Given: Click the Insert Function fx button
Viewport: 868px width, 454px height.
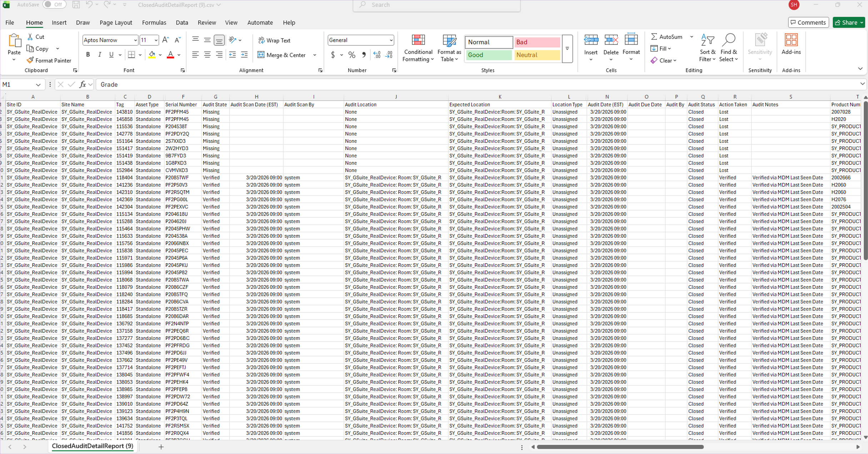Looking at the screenshot, I should 83,85.
